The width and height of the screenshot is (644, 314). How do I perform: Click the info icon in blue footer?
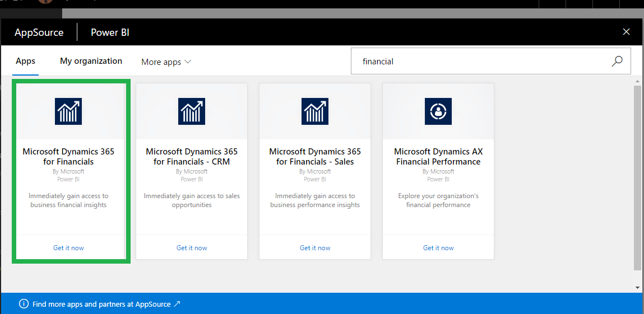[24, 304]
